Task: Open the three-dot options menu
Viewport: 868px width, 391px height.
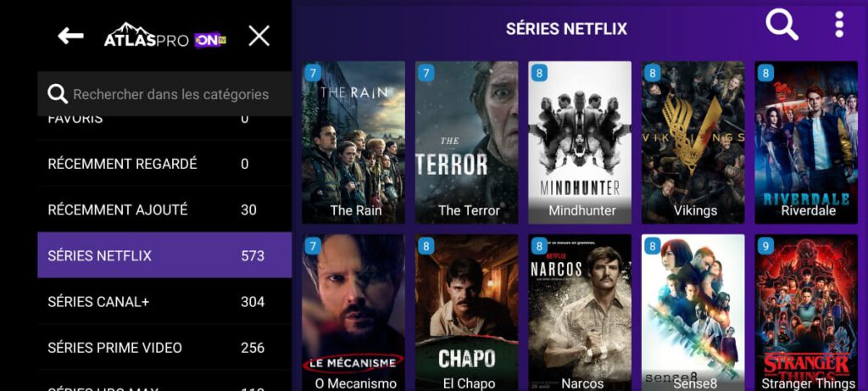Action: tap(839, 25)
